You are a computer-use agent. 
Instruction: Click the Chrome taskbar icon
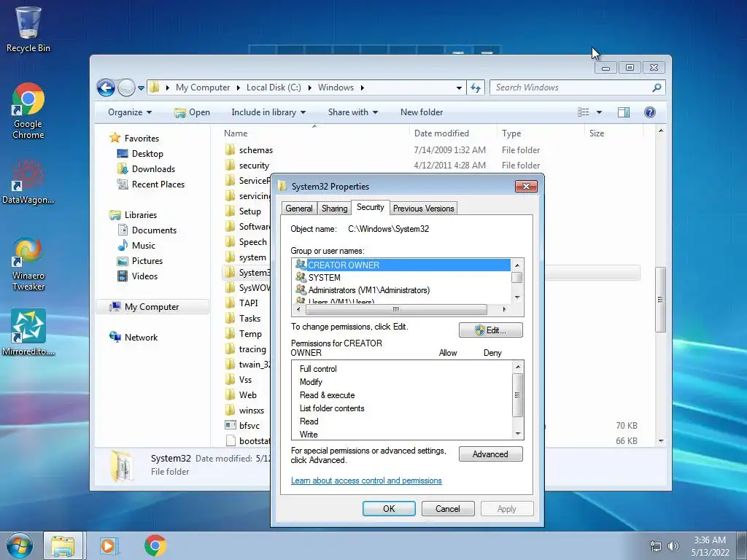click(x=155, y=545)
